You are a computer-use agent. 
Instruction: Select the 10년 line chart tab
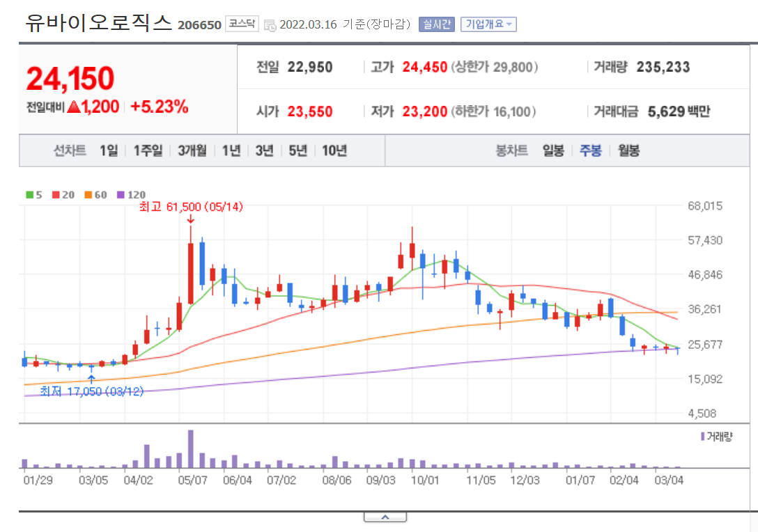point(334,151)
